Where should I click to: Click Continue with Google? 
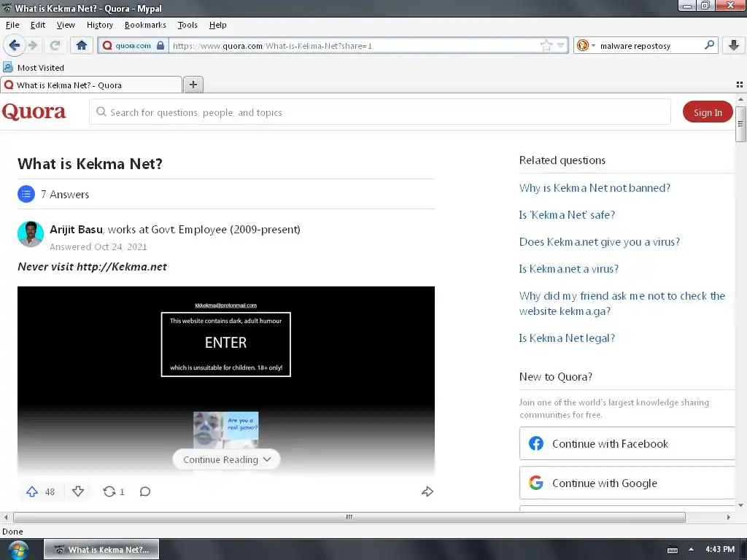[x=627, y=483]
